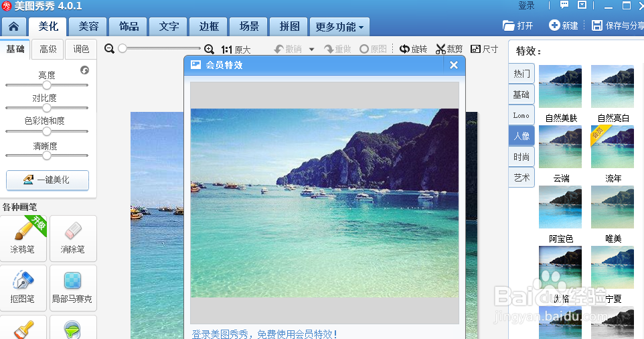Click the 尺寸 resize tool

coord(484,50)
